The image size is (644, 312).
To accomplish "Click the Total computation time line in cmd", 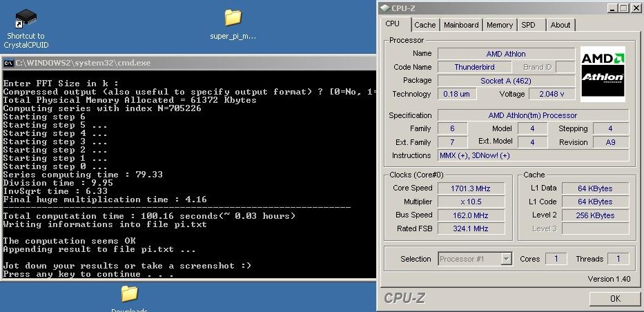I will tap(148, 216).
